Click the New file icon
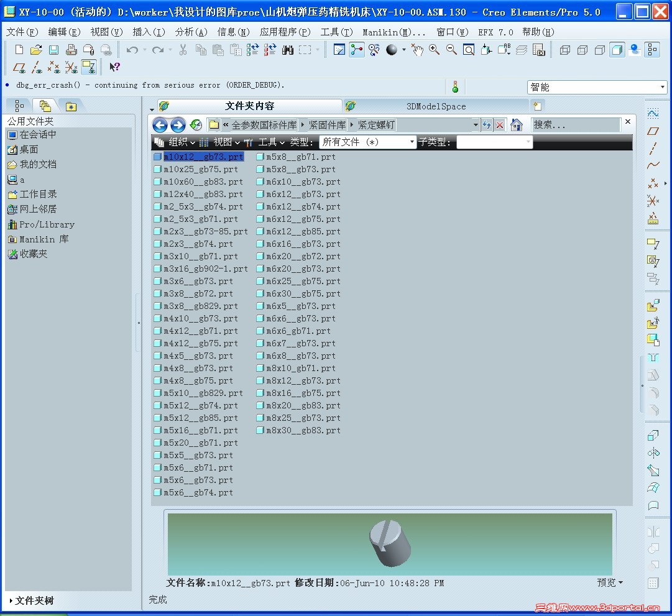This screenshot has height=616, width=672. pos(19,50)
